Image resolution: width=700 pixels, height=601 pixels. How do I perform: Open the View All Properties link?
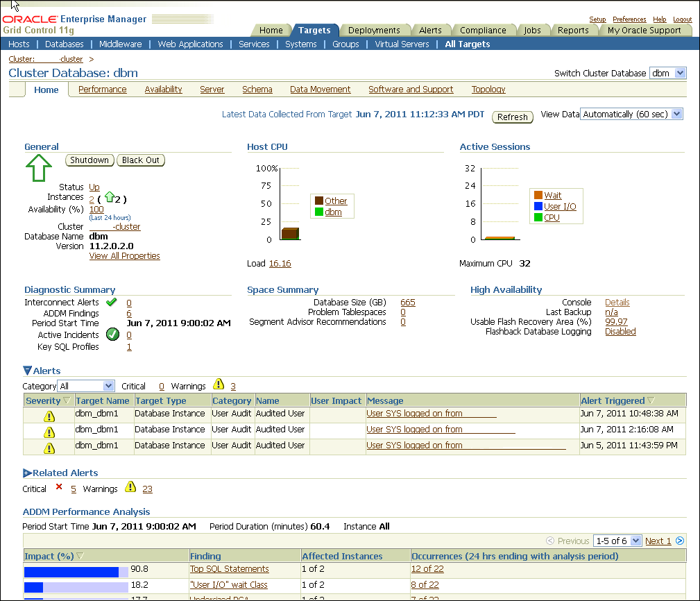pos(124,256)
